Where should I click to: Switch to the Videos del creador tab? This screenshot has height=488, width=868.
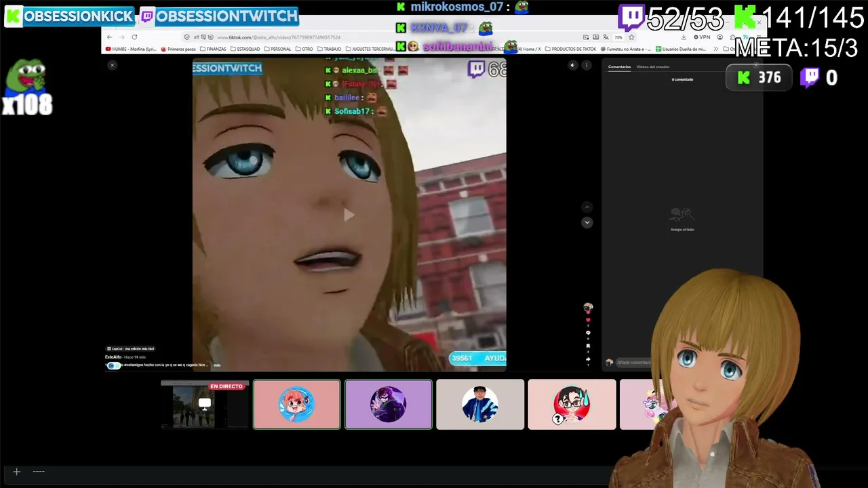tap(652, 66)
